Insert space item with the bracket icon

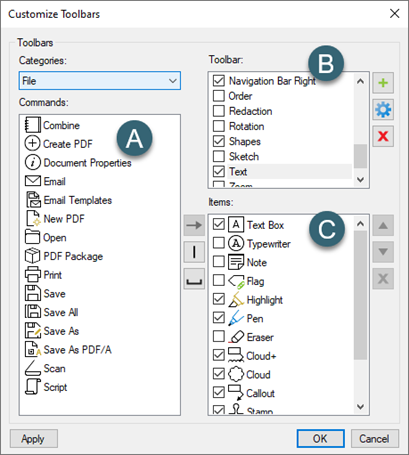click(x=194, y=279)
